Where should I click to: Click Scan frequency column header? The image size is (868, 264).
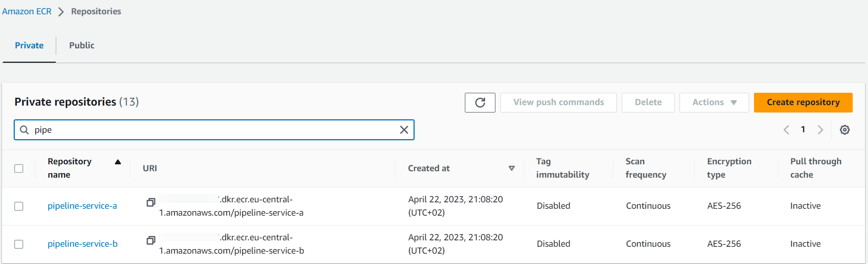point(646,168)
